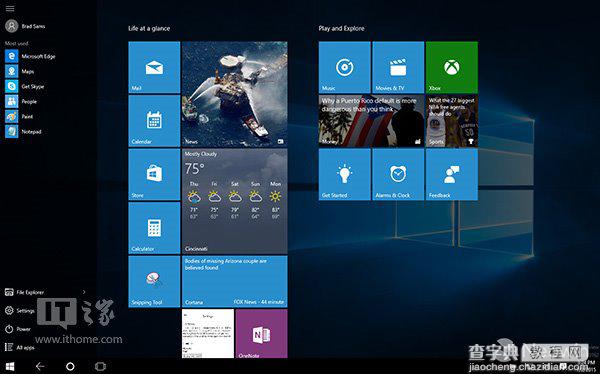Select the Mon forecast in Weather tile

pyautogui.click(x=276, y=201)
